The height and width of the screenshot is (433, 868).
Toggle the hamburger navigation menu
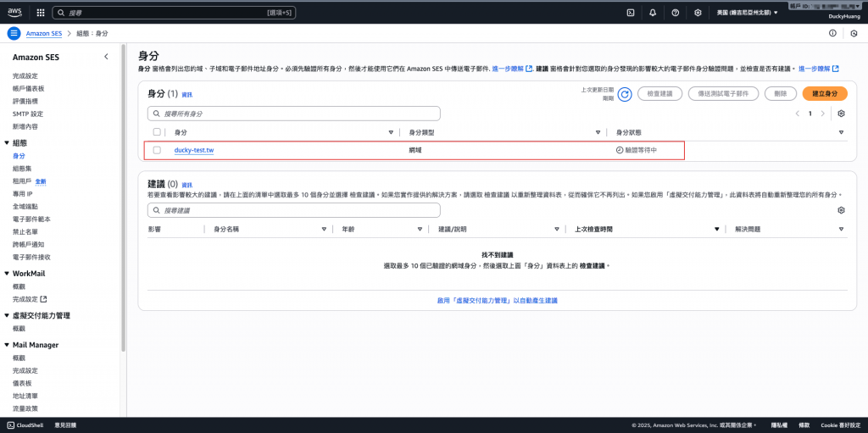[14, 33]
